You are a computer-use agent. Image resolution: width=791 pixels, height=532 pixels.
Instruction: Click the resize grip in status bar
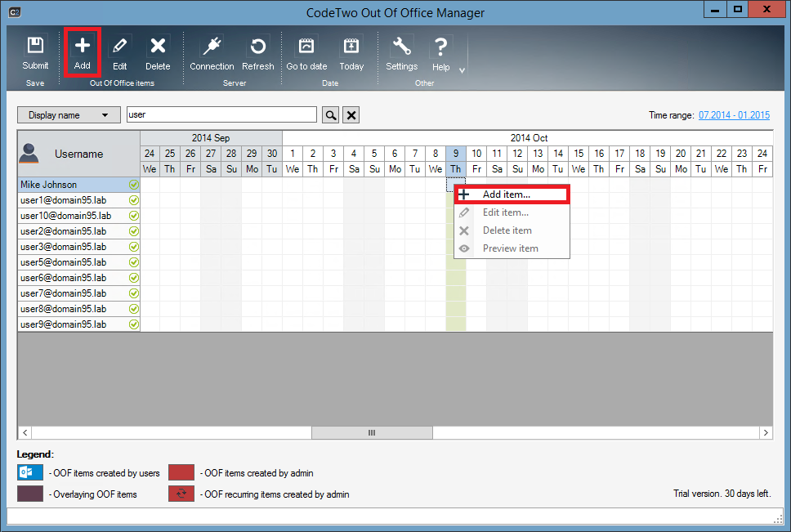[x=778, y=519]
